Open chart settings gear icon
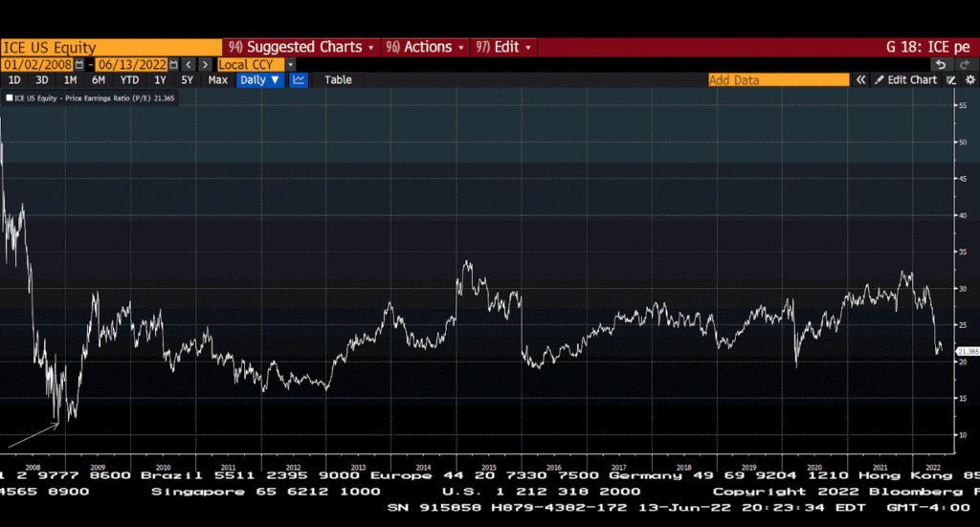 click(x=969, y=80)
